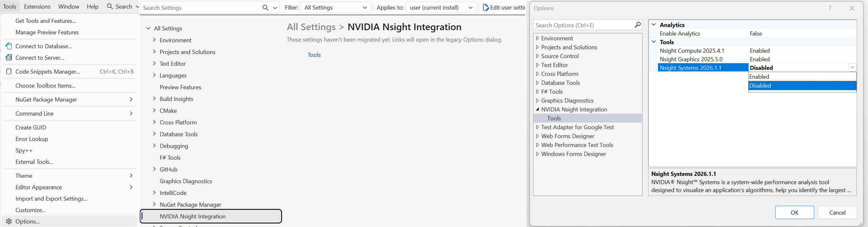The image size is (868, 227).
Task: Open Command Line submenu
Action: pyautogui.click(x=69, y=113)
